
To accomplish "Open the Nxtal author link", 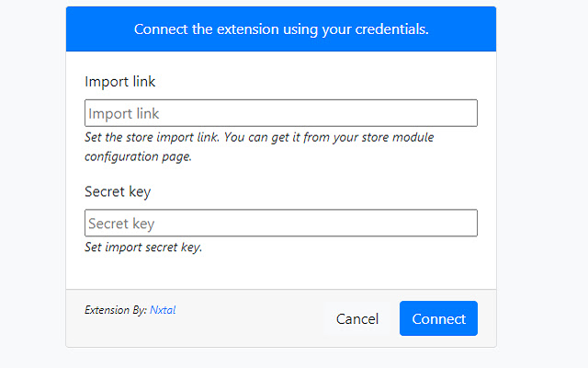I will (x=163, y=310).
